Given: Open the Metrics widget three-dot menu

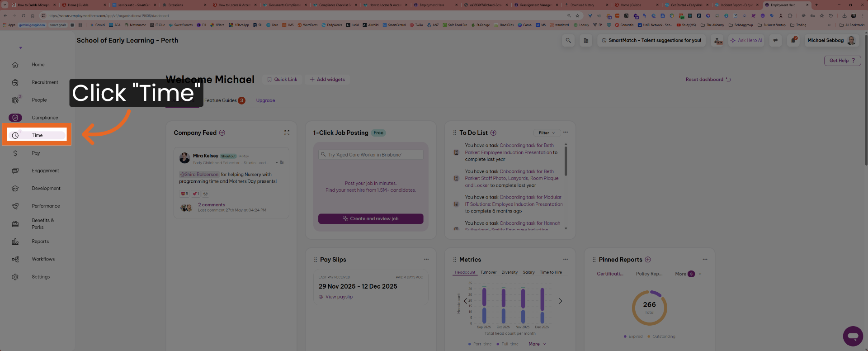Looking at the screenshot, I should pyautogui.click(x=565, y=260).
